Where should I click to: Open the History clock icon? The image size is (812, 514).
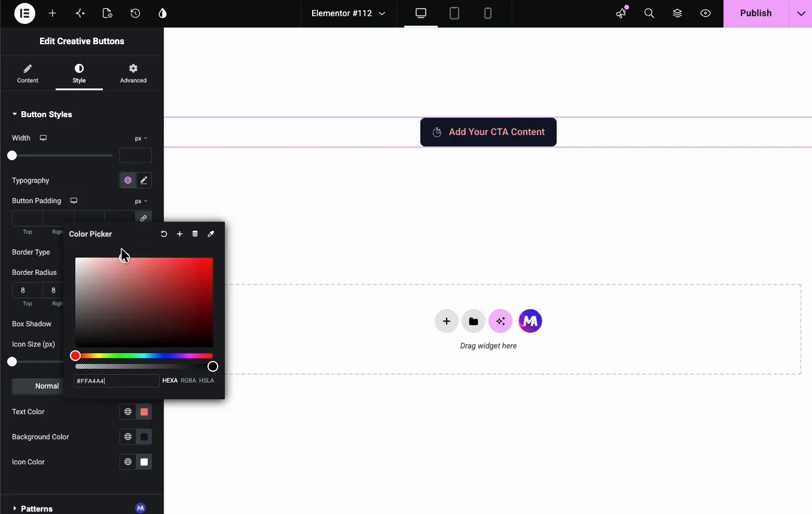(135, 13)
